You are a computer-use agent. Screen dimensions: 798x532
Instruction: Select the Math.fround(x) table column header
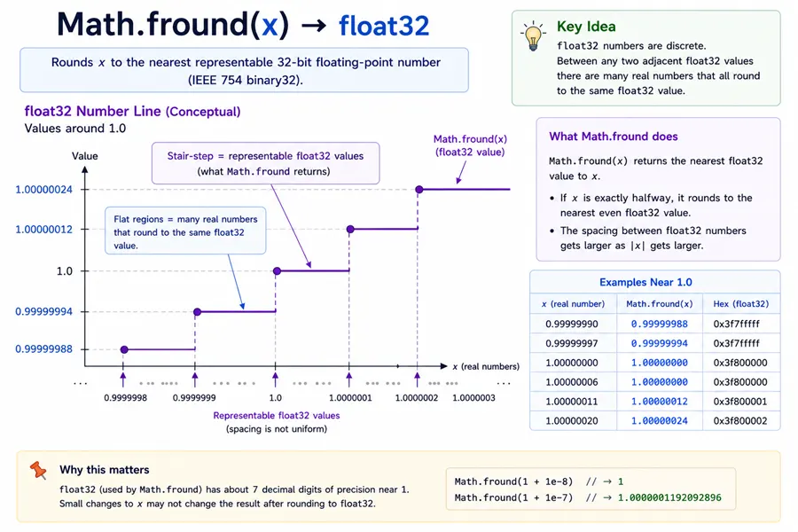pyautogui.click(x=659, y=304)
